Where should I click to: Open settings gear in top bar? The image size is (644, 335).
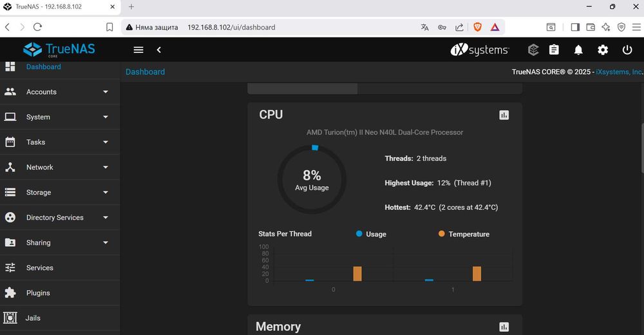click(603, 50)
